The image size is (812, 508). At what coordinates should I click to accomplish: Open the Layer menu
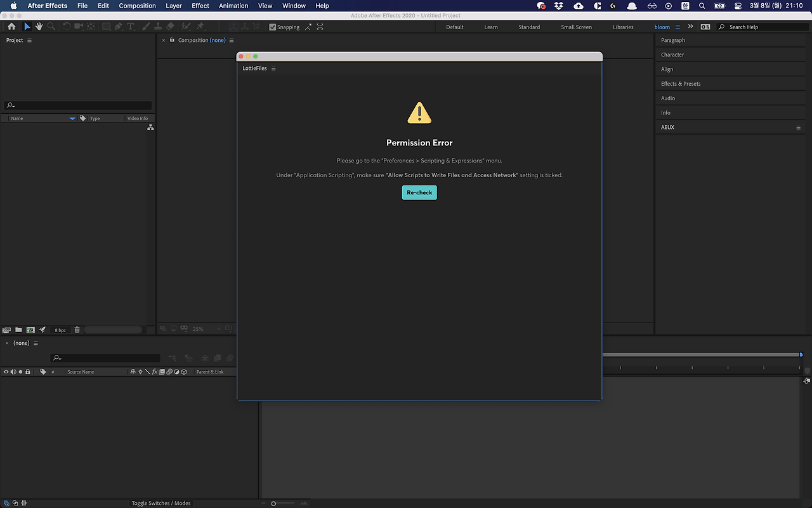tap(174, 6)
